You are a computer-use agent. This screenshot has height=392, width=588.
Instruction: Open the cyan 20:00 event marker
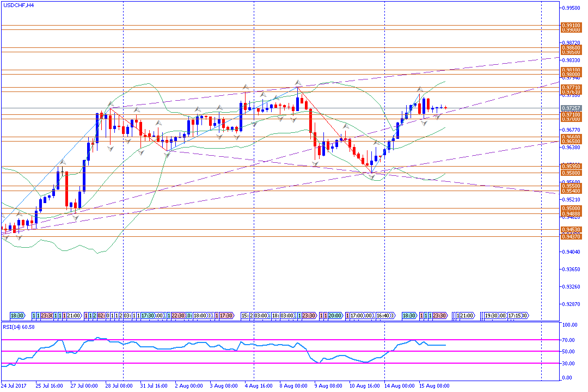[335, 315]
